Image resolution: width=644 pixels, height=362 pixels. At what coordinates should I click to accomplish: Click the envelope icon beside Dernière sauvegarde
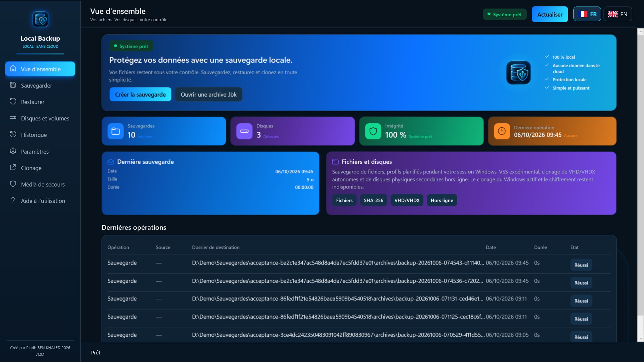click(111, 162)
